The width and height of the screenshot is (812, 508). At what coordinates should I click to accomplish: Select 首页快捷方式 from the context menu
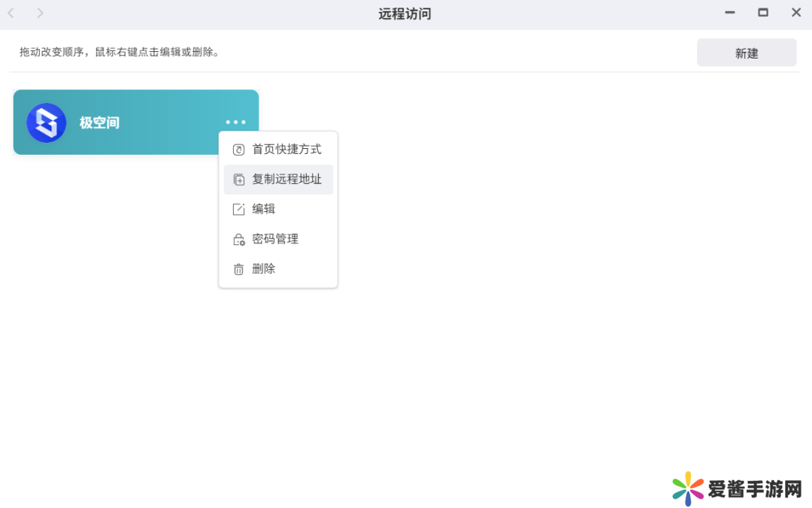point(286,150)
